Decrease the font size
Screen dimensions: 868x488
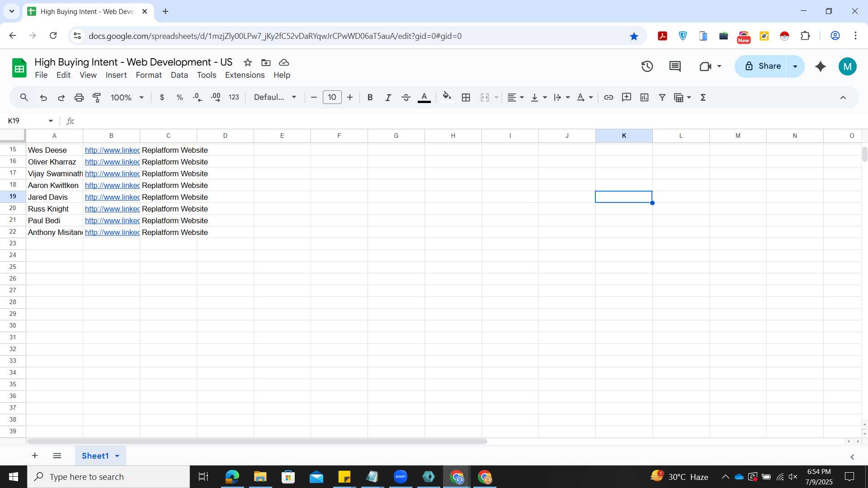tap(314, 97)
